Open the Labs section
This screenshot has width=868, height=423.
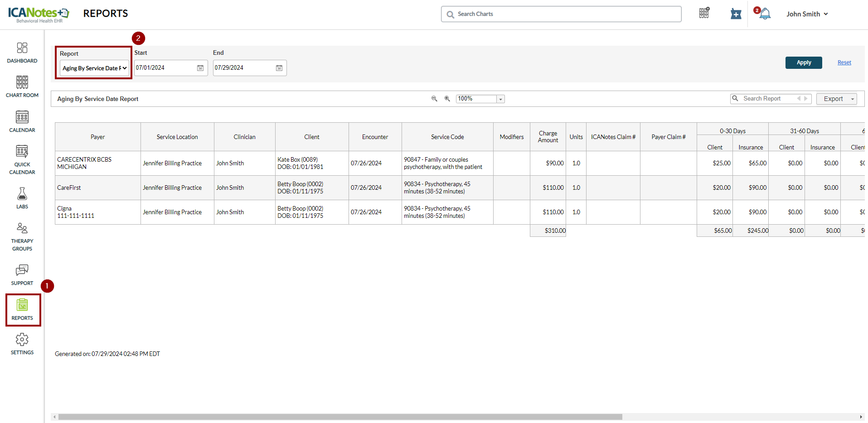(22, 198)
